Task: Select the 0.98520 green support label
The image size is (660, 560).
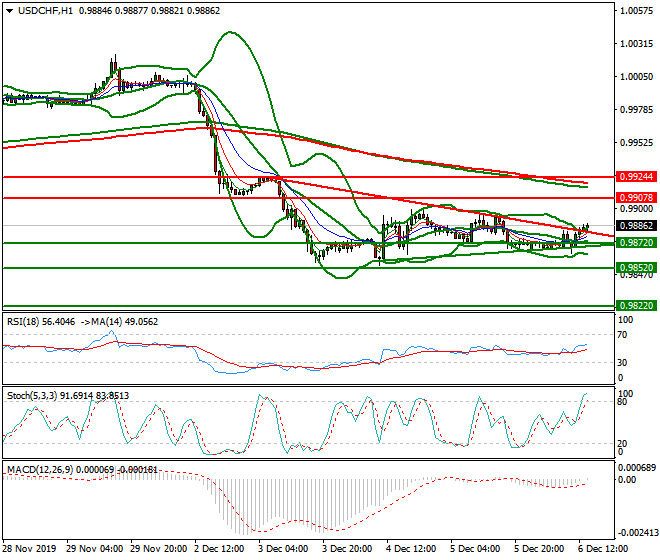Action: click(636, 267)
